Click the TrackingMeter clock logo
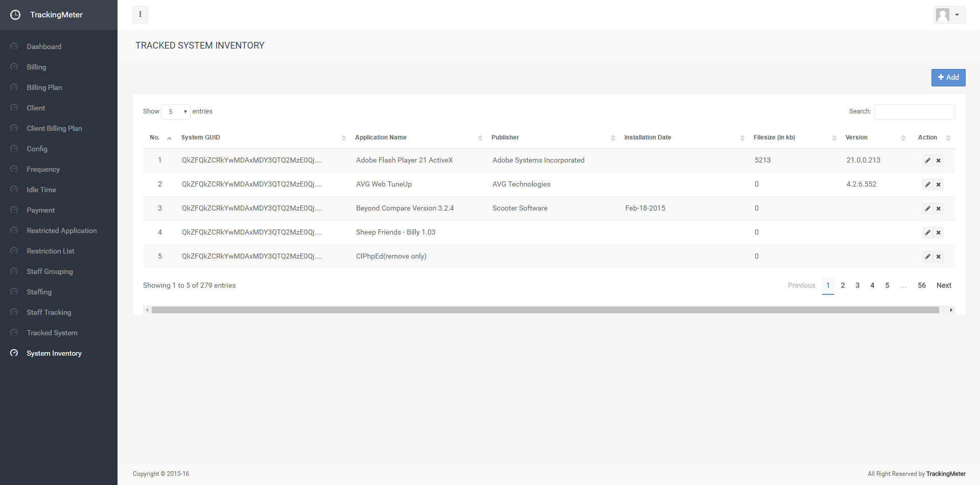Screen dimensions: 980x485 coord(15,15)
